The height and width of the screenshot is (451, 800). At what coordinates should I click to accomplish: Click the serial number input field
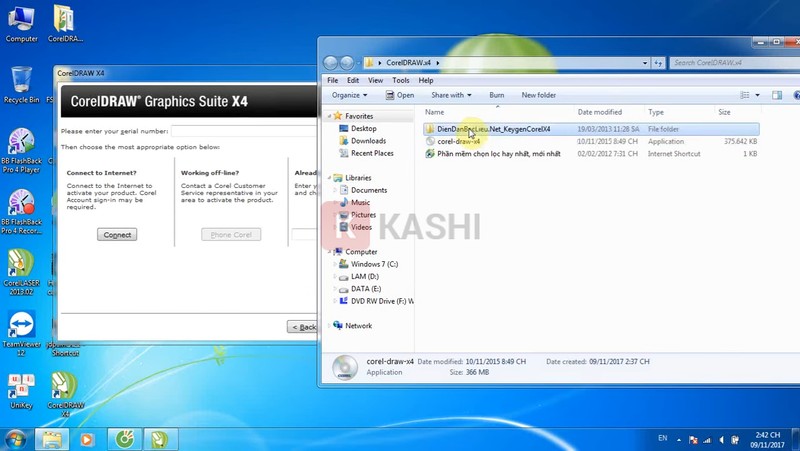point(244,131)
